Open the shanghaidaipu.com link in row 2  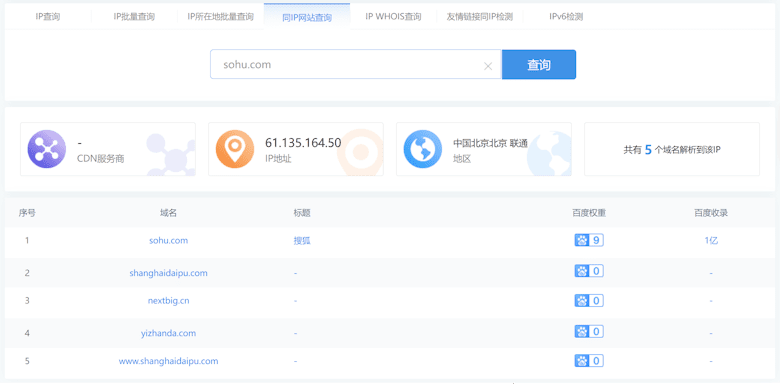(x=169, y=273)
